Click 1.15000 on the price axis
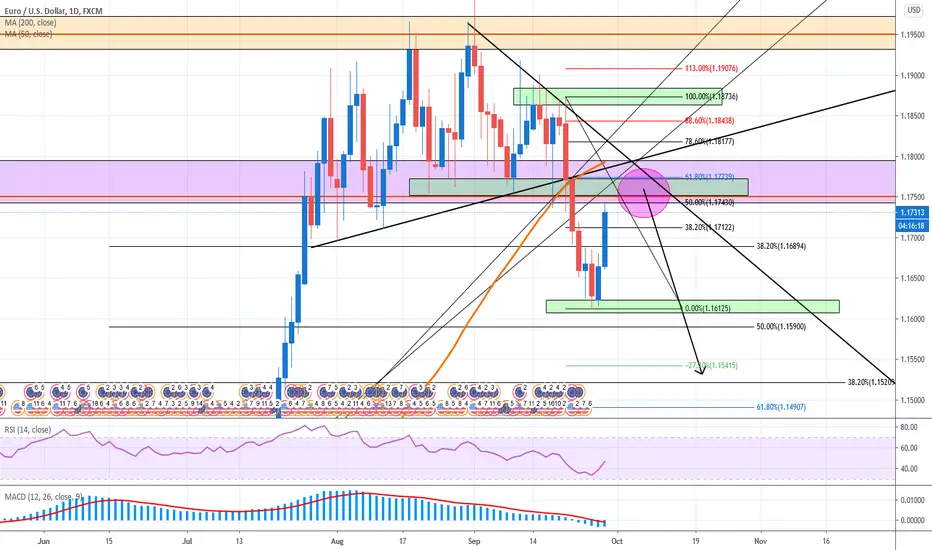 pyautogui.click(x=912, y=400)
